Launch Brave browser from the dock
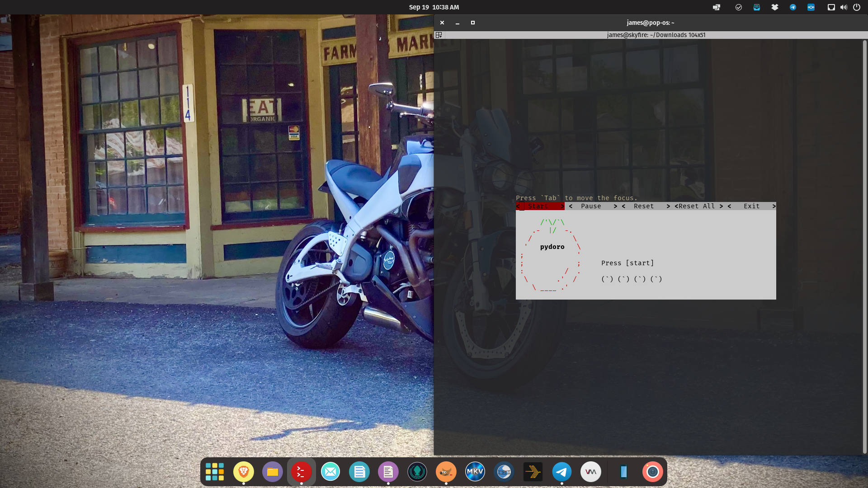 244,471
